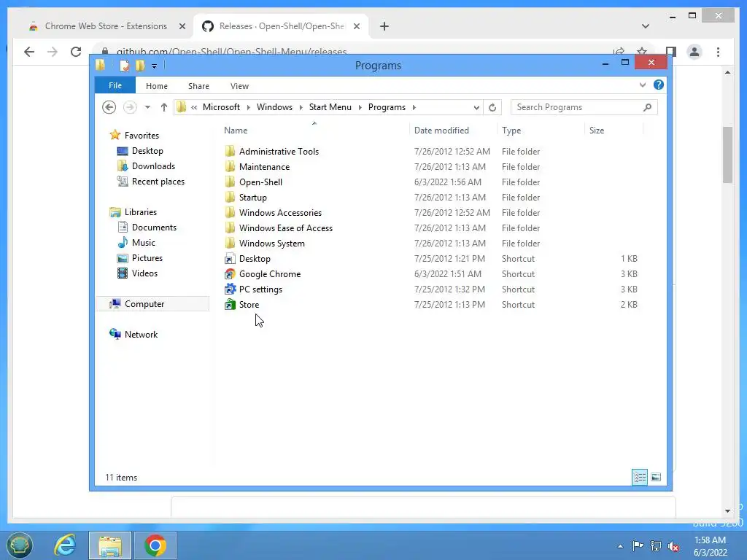Go back in Chrome browser
Screen dimensions: 747x560
(29, 52)
